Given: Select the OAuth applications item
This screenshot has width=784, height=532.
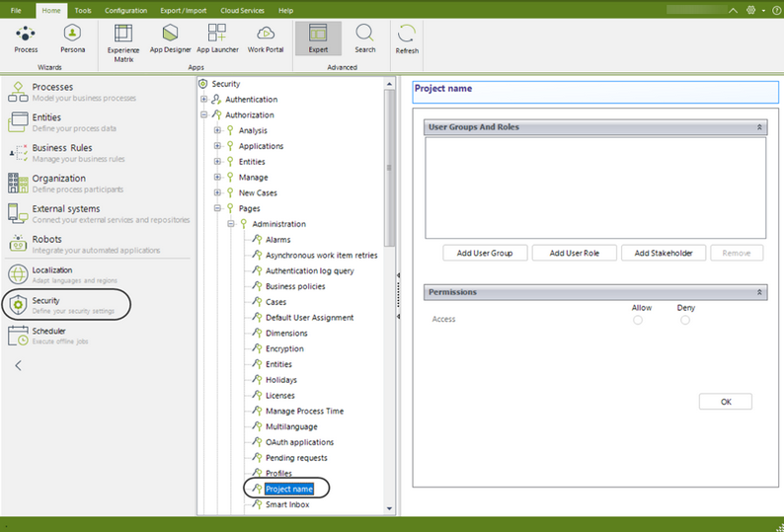Looking at the screenshot, I should tap(299, 442).
